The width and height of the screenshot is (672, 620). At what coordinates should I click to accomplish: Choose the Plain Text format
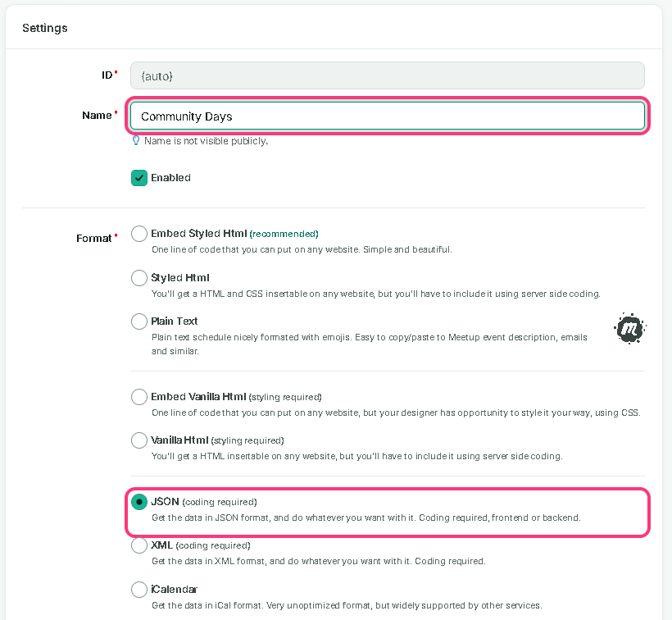click(139, 321)
